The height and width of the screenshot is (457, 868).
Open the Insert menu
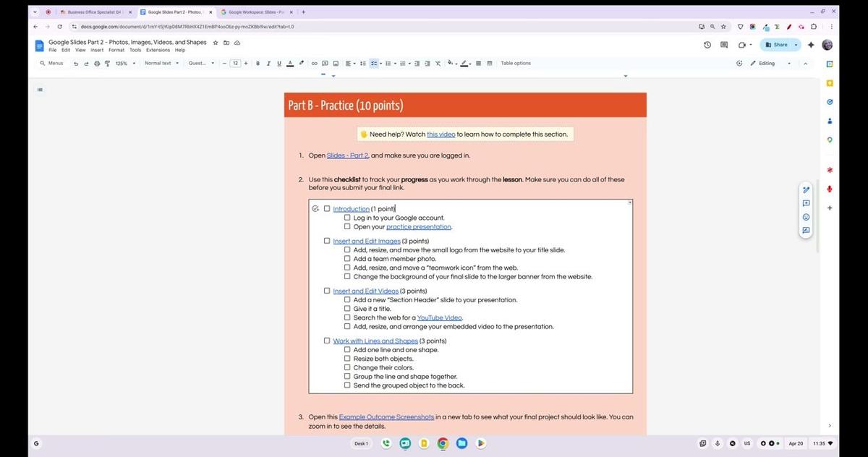97,50
